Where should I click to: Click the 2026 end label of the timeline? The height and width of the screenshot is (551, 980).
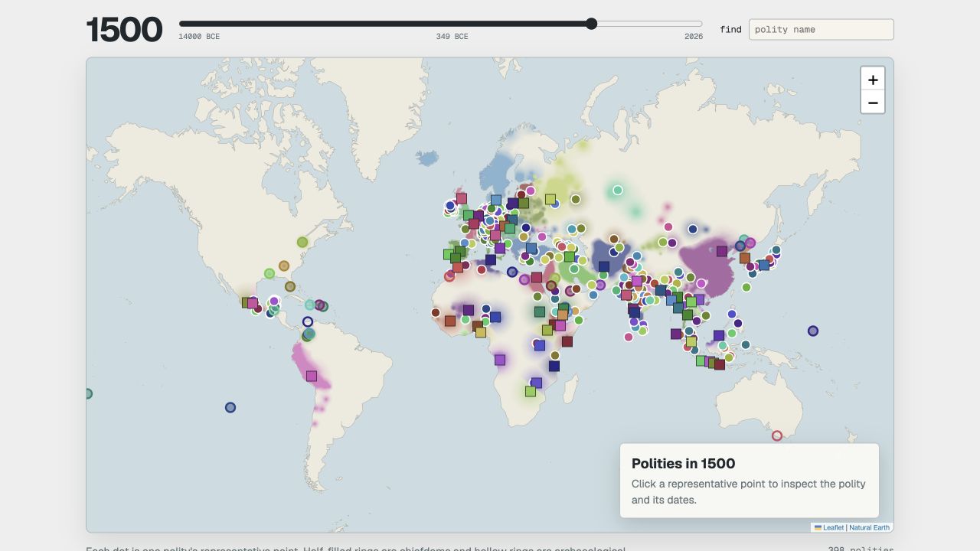click(694, 36)
